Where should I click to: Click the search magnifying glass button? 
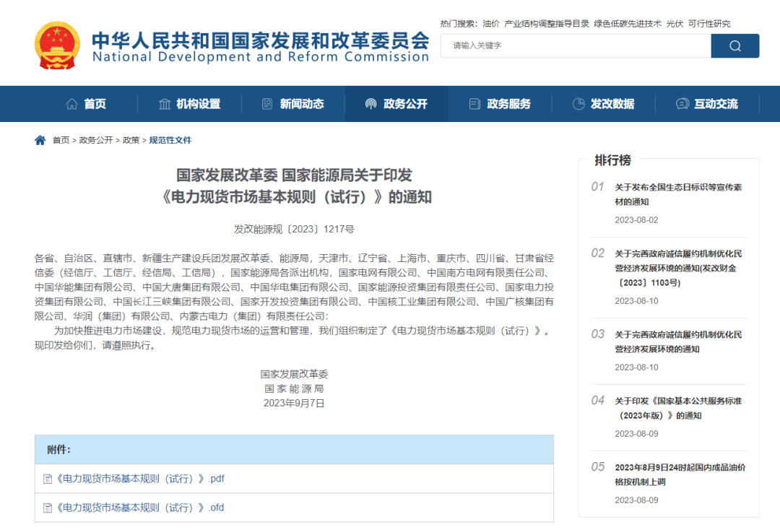734,45
